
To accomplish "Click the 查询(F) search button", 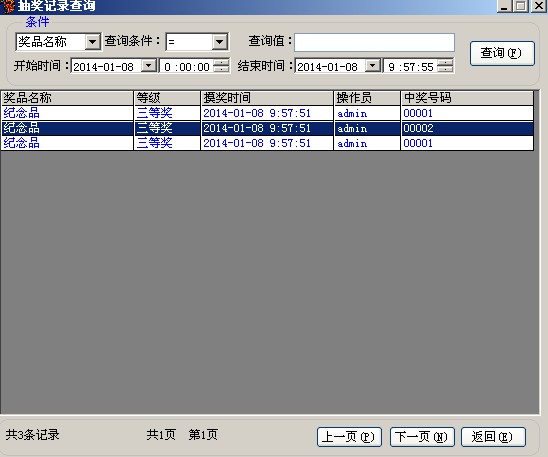I will (502, 53).
